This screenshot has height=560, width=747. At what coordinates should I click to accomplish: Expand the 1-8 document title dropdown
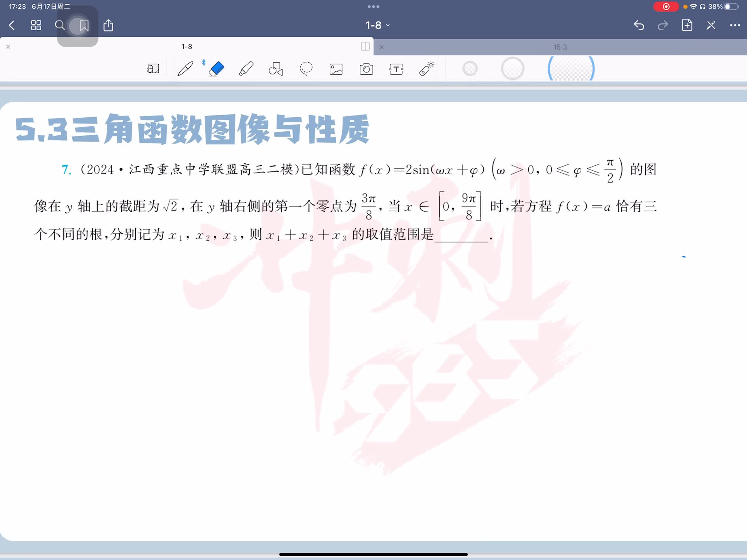pos(378,25)
